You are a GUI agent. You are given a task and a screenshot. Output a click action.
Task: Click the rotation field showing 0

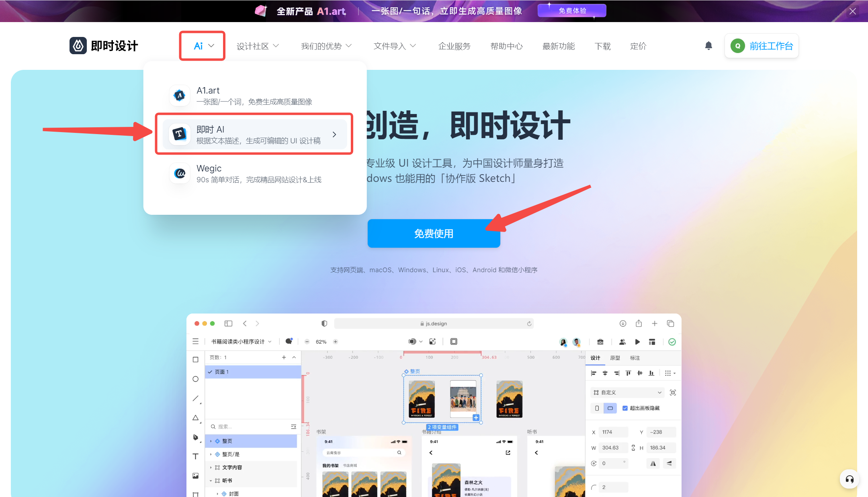(613, 463)
